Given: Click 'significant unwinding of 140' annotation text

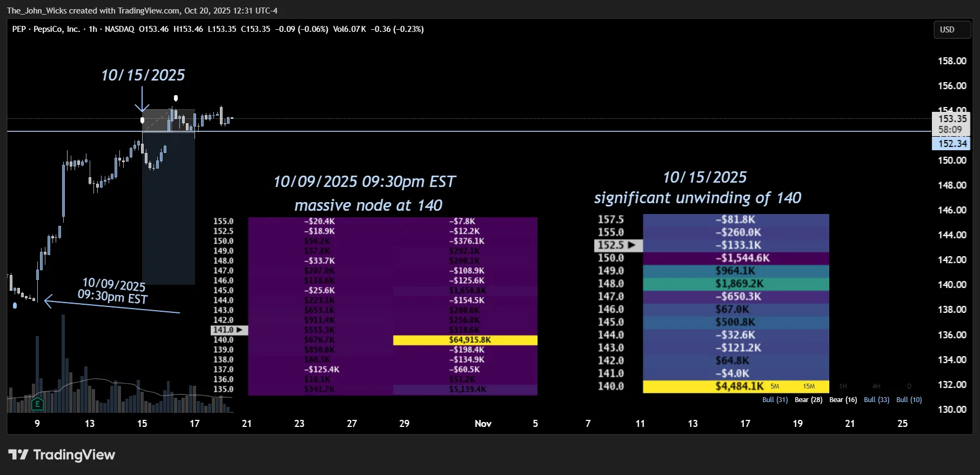Looking at the screenshot, I should 697,198.
